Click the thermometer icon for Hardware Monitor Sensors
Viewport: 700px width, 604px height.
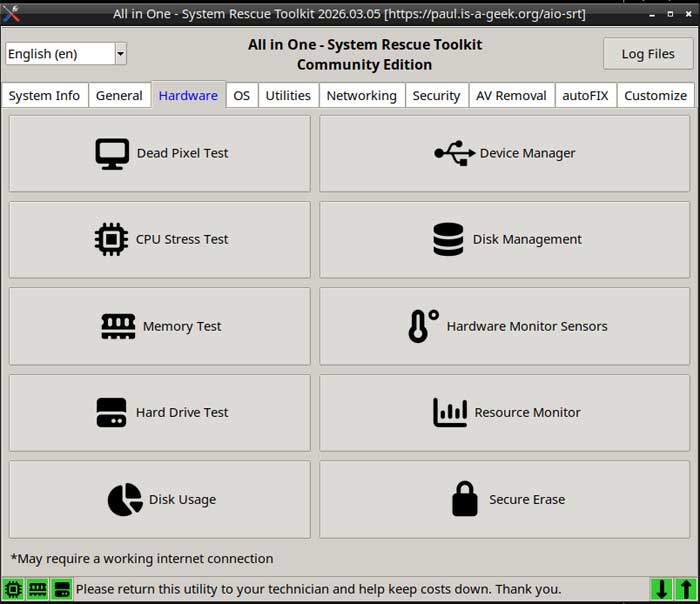coord(423,326)
